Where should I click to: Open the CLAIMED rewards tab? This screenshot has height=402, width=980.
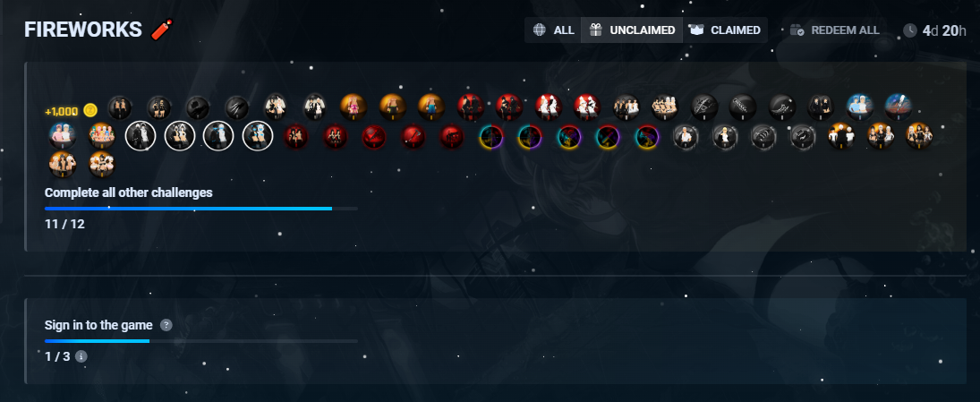(x=725, y=30)
